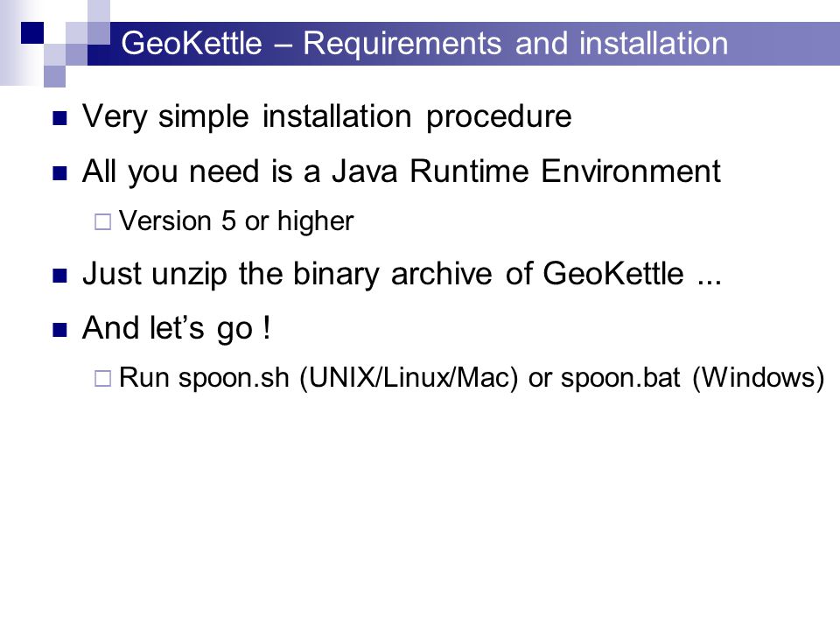The height and width of the screenshot is (630, 840).
Task: Click the filename 'spoon.bat'
Action: (619, 378)
